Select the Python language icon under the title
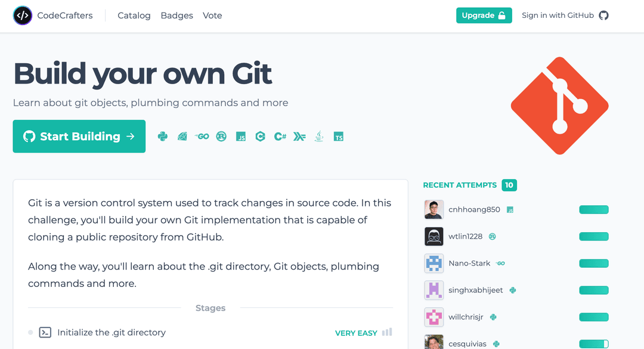The image size is (644, 349). point(163,137)
